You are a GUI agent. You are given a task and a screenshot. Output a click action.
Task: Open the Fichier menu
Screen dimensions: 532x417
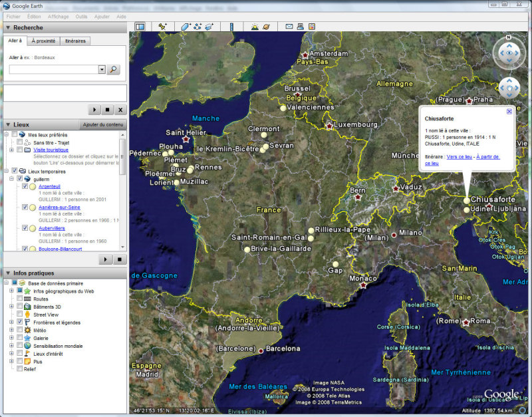tap(13, 17)
